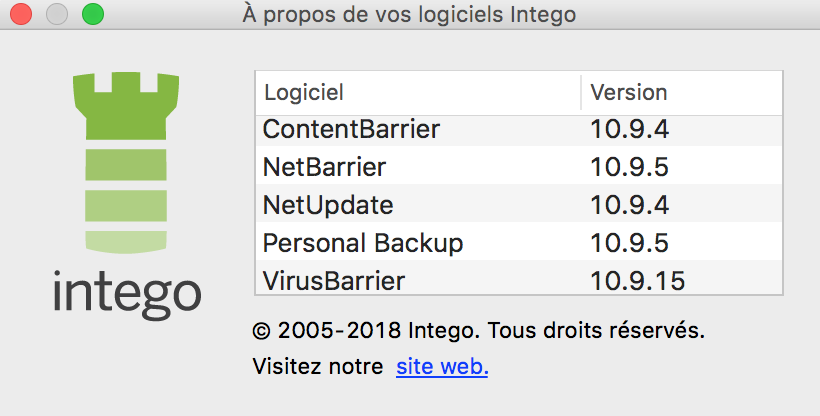The height and width of the screenshot is (416, 820).
Task: Select the NetUpdate software entry
Action: pos(519,205)
